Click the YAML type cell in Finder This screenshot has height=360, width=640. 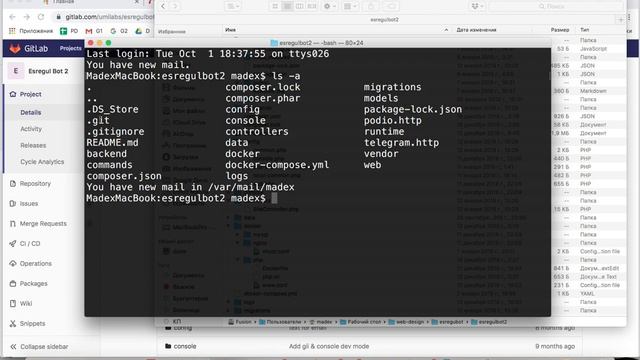pos(587,294)
